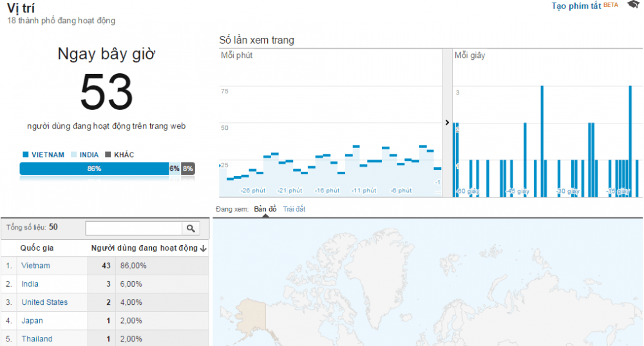Switch to the Bản đồ map view
Screen dimensions: 644x346
tap(265, 209)
